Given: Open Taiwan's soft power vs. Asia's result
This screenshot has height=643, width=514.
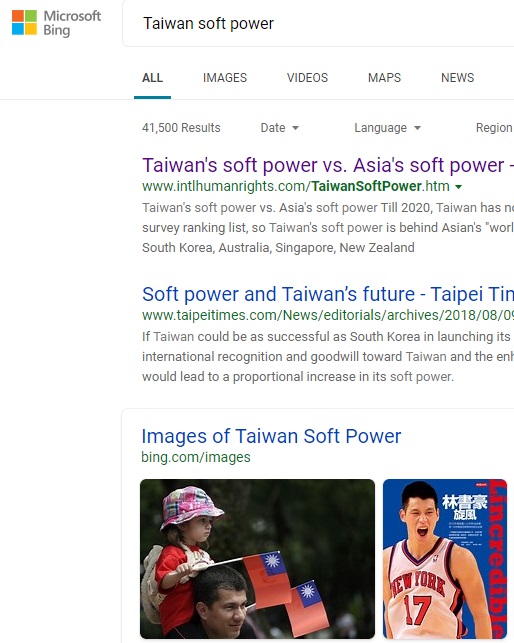Looking at the screenshot, I should pyautogui.click(x=328, y=165).
